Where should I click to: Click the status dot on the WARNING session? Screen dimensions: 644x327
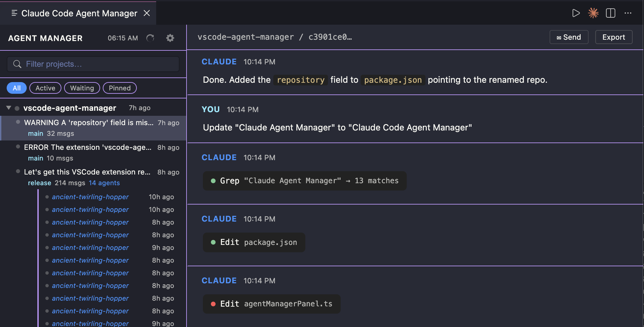coord(18,122)
